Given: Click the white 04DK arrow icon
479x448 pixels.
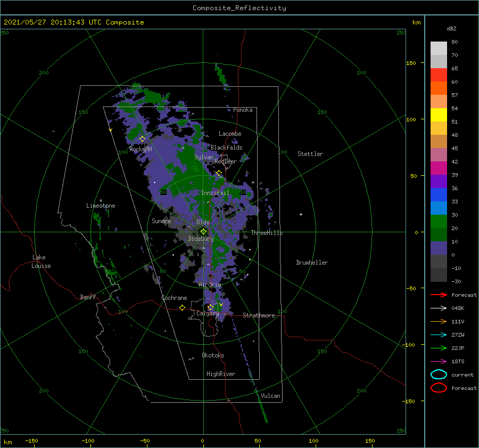Looking at the screenshot, I should [439, 308].
